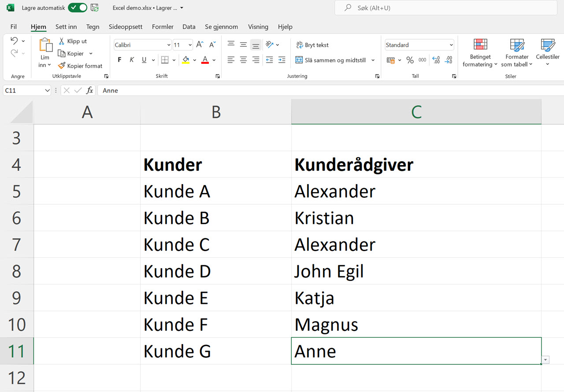Click the decrease indent icon

click(x=270, y=60)
